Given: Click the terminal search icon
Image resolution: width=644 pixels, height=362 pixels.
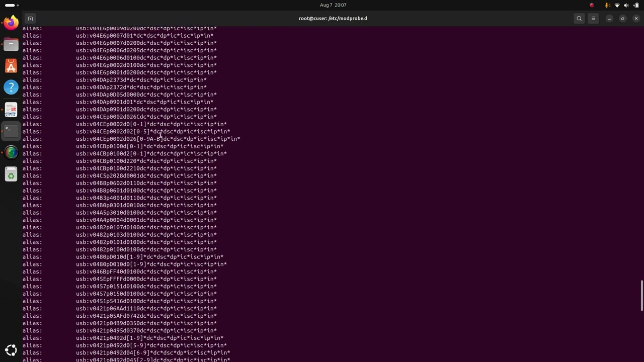Looking at the screenshot, I should (579, 19).
